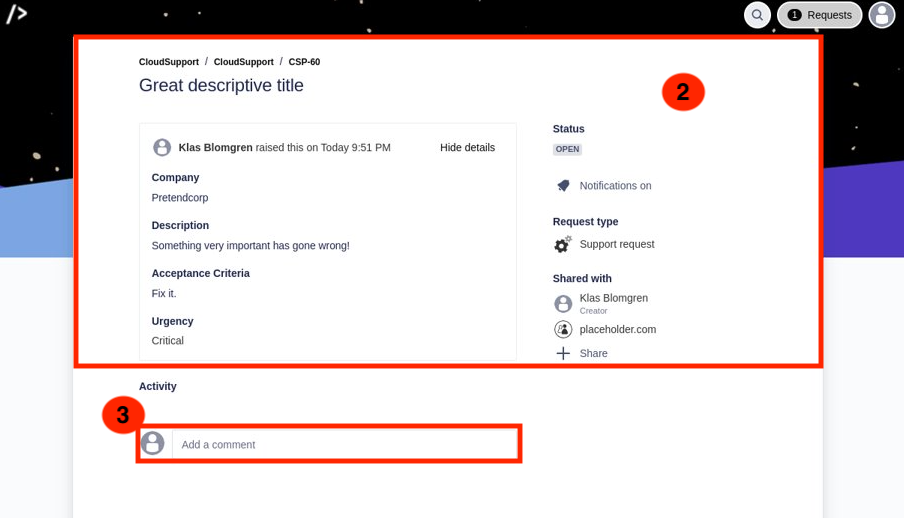Toggle the 'Notifications on' setting
Image resolution: width=904 pixels, height=523 pixels.
615,186
